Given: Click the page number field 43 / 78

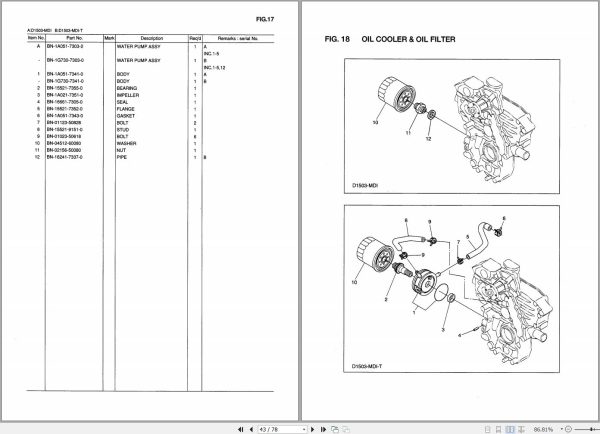Looking at the screenshot, I should click(x=280, y=429).
